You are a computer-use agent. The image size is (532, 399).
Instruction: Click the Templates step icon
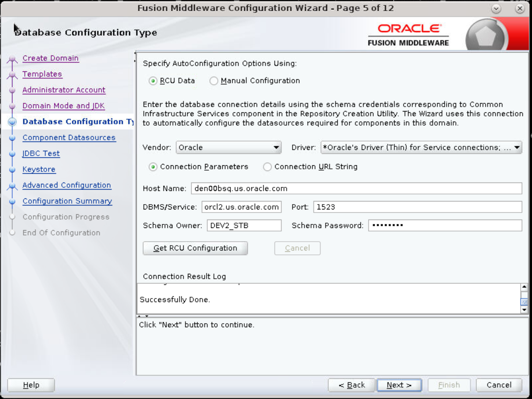click(12, 75)
